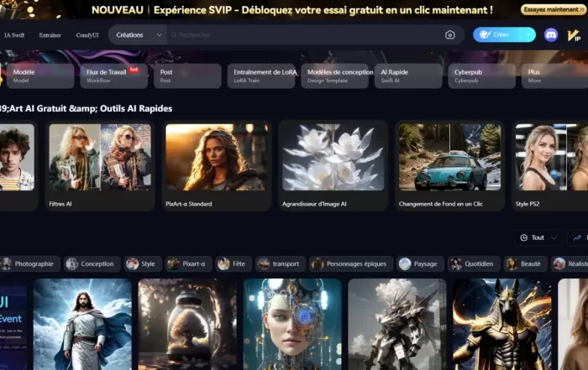Select the Photographie category avatar
Screen dimensions: 588x370
(6, 263)
